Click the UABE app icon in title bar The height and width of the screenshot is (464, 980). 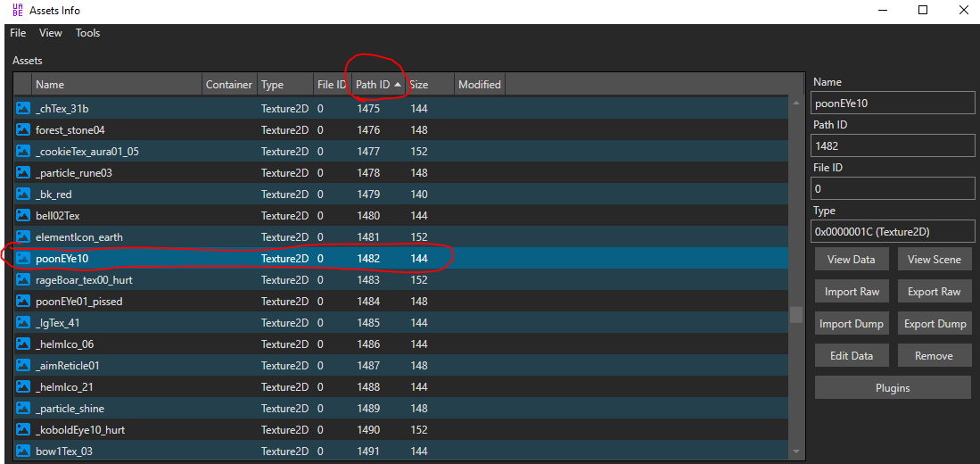18,10
